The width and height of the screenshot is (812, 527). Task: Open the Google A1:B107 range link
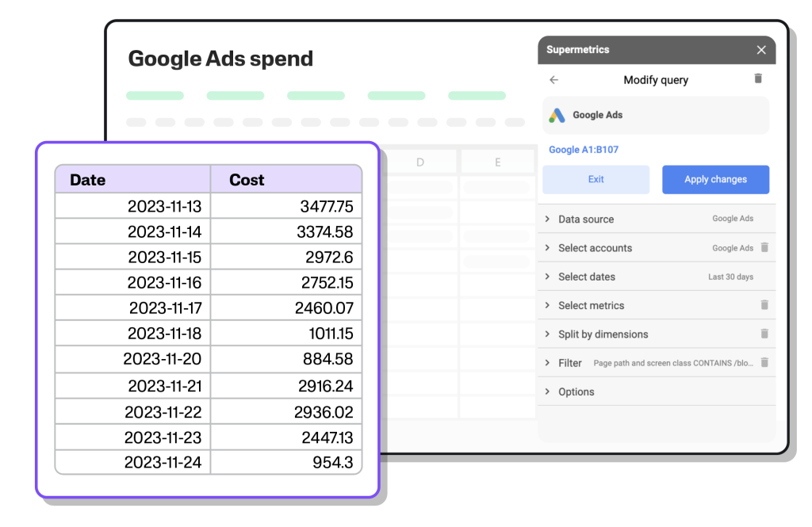click(x=584, y=150)
